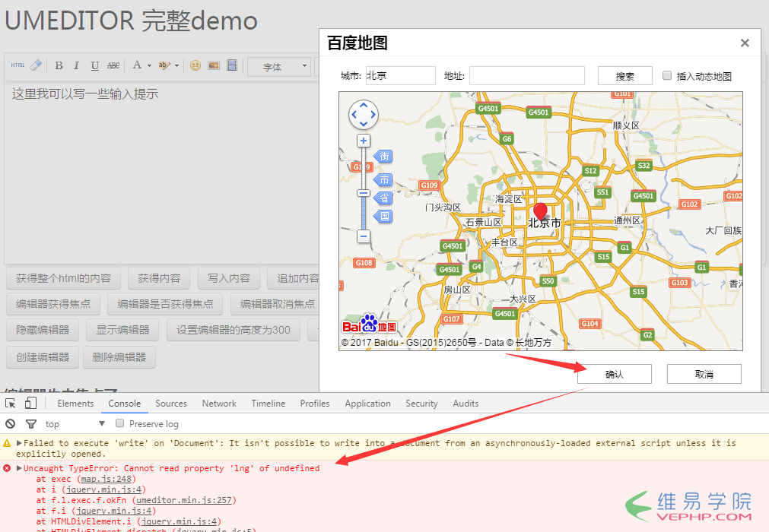Select the 国 country zoom level
The height and width of the screenshot is (532, 769).
pyautogui.click(x=383, y=216)
